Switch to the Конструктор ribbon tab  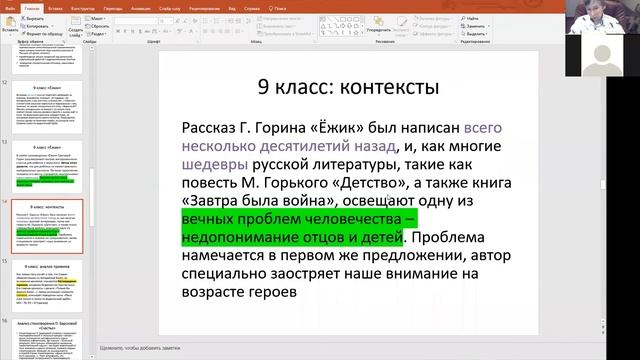coord(83,8)
